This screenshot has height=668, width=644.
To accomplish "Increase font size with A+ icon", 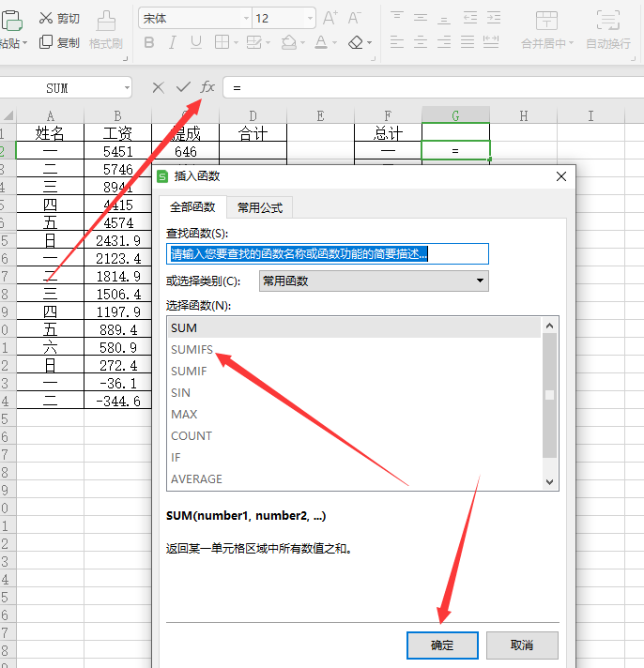I will (330, 19).
